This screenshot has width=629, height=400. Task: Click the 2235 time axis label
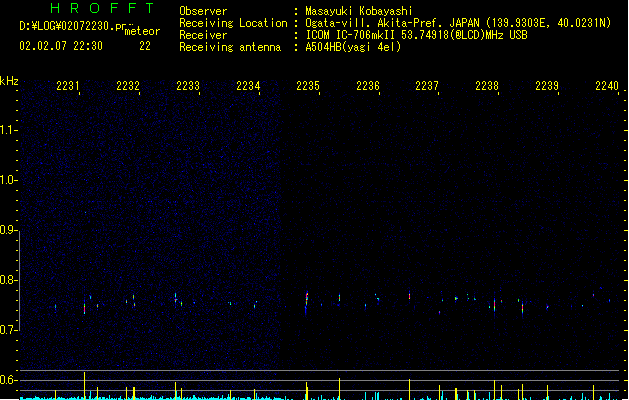[x=308, y=85]
